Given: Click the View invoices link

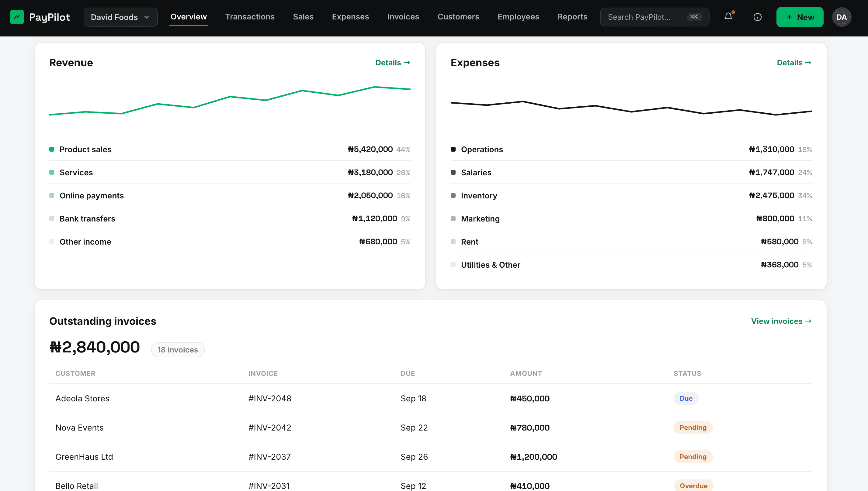Looking at the screenshot, I should click(x=781, y=321).
